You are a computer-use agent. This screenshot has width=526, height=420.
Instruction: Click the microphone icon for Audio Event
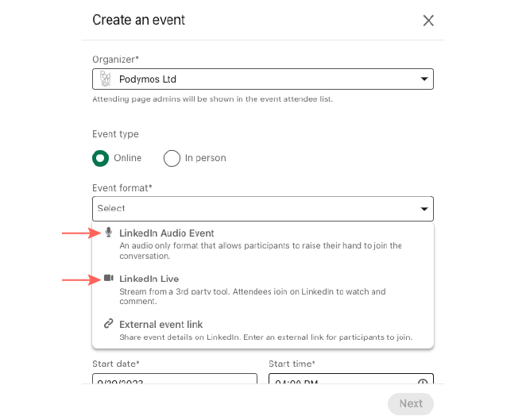(109, 233)
